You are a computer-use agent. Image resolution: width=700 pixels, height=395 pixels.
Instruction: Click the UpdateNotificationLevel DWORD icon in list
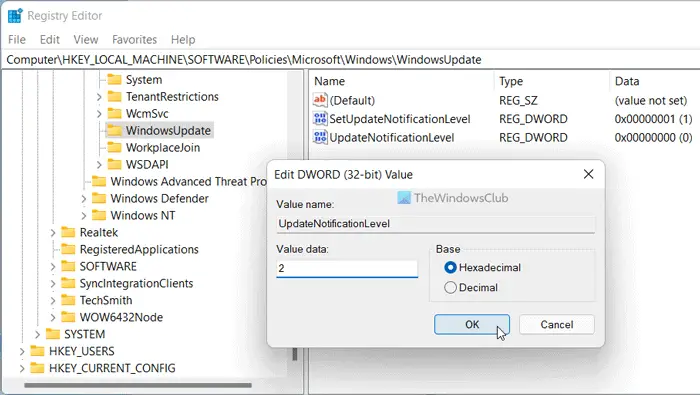tap(320, 137)
